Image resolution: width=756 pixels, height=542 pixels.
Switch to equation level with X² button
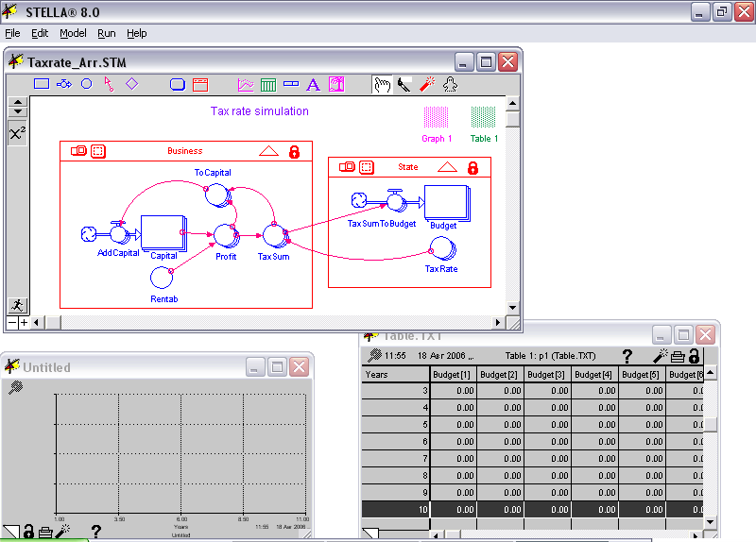click(17, 133)
